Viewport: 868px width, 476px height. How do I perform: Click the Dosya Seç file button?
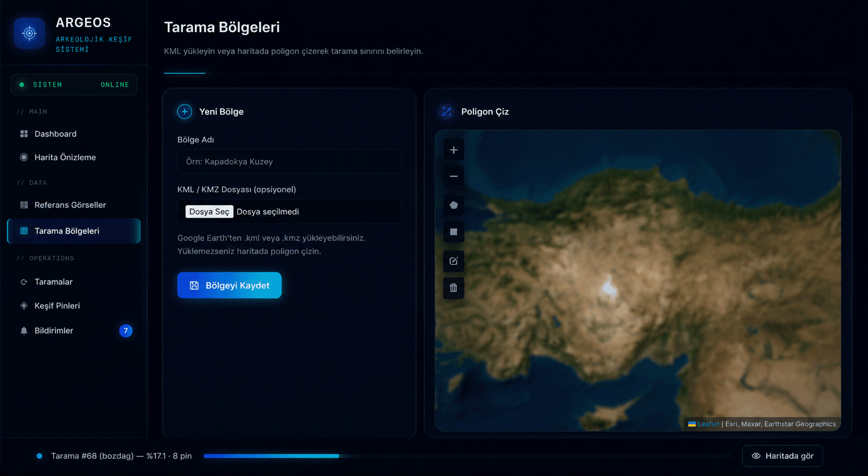point(209,212)
